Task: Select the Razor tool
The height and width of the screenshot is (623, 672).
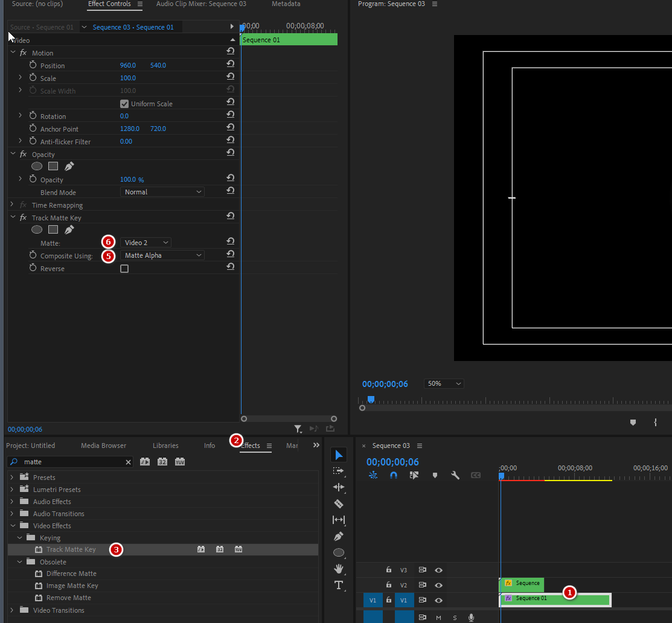Action: (x=339, y=503)
